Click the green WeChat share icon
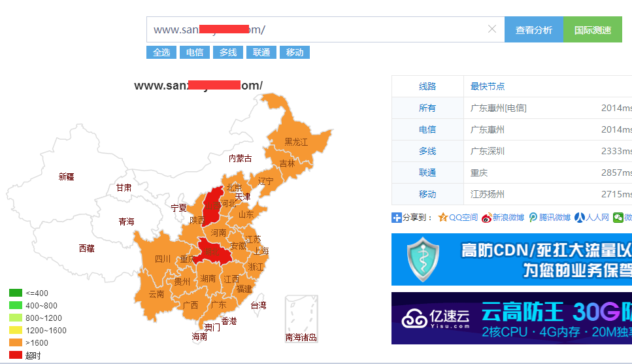Image resolution: width=632 pixels, height=364 pixels. click(x=618, y=218)
